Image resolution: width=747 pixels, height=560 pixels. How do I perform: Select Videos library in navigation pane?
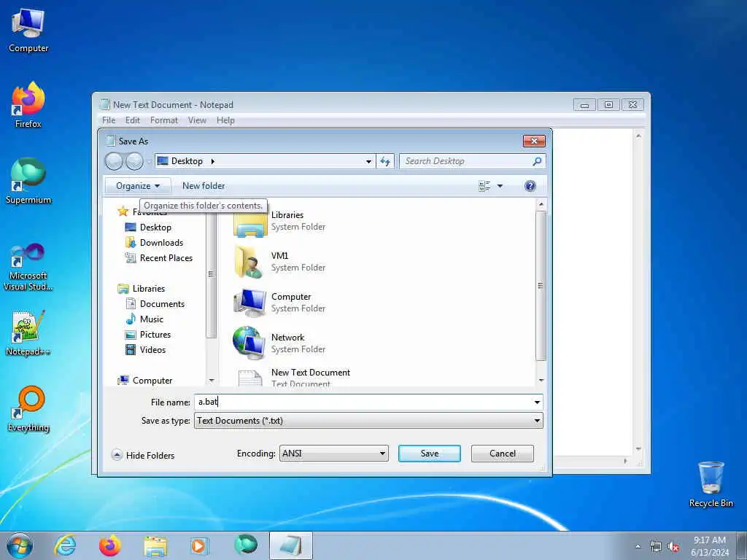tap(145, 349)
